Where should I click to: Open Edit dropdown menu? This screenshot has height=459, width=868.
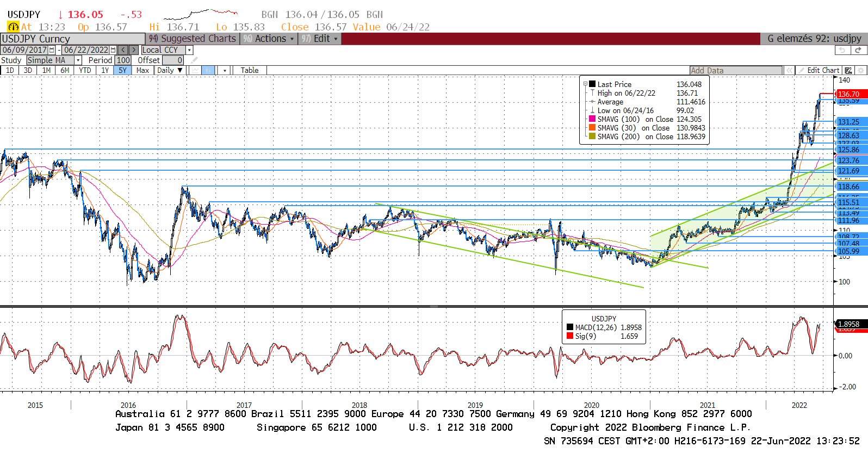click(x=320, y=39)
